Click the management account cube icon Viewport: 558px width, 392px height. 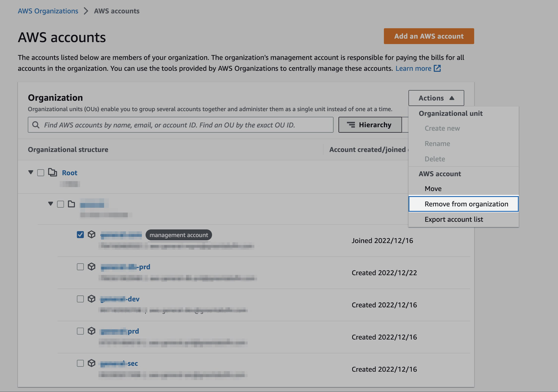[x=92, y=234]
